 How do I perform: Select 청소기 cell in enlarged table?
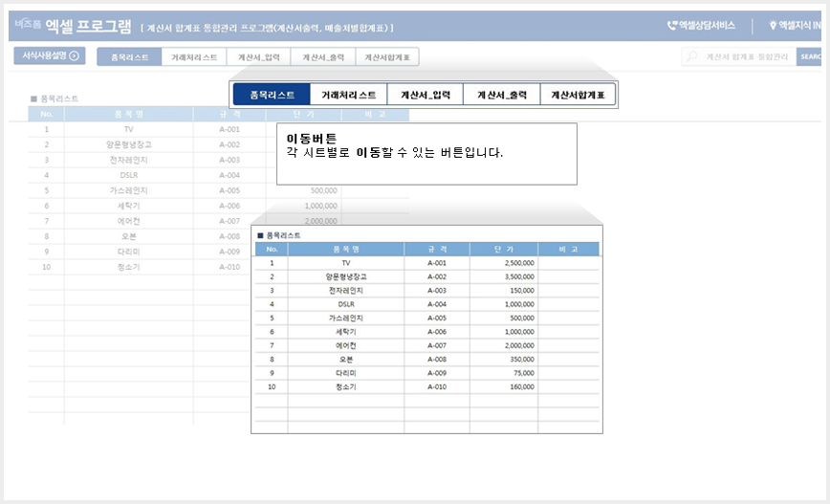tap(345, 387)
